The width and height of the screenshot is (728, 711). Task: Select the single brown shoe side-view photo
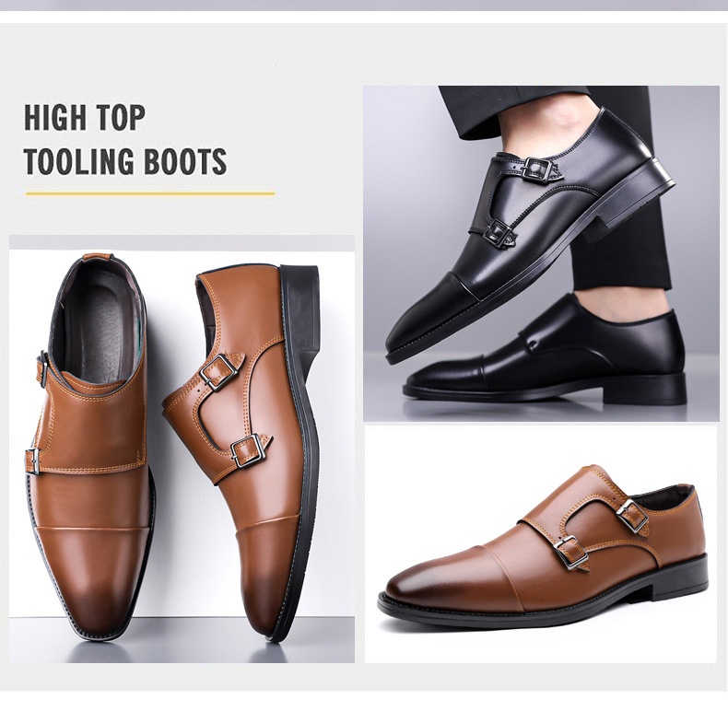[541, 543]
